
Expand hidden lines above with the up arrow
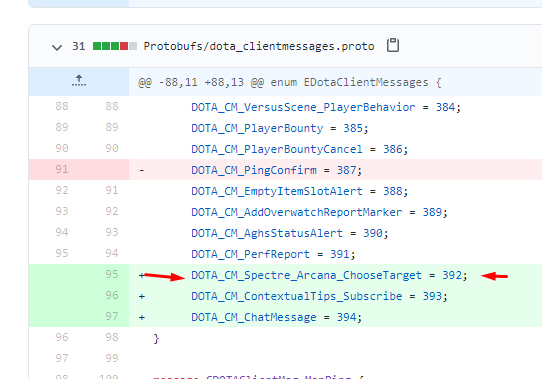79,81
